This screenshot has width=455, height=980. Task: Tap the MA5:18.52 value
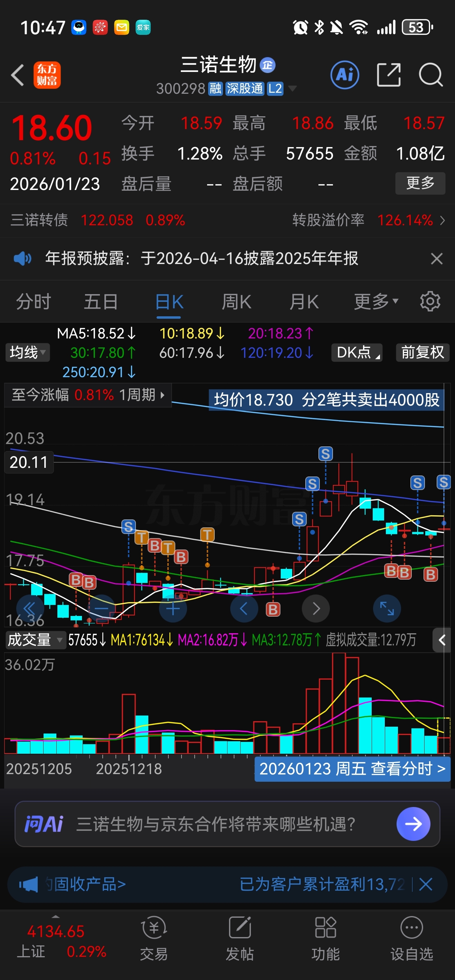[x=96, y=333]
